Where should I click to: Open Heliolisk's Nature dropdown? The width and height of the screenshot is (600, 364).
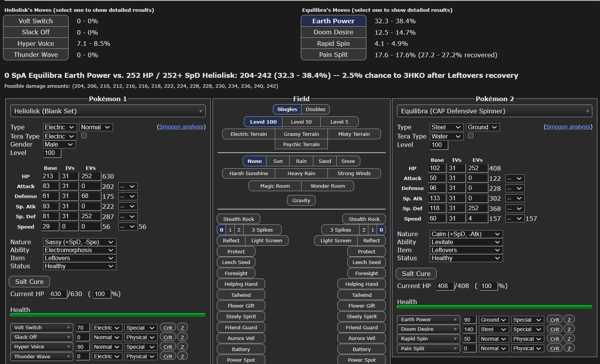[x=79, y=242]
